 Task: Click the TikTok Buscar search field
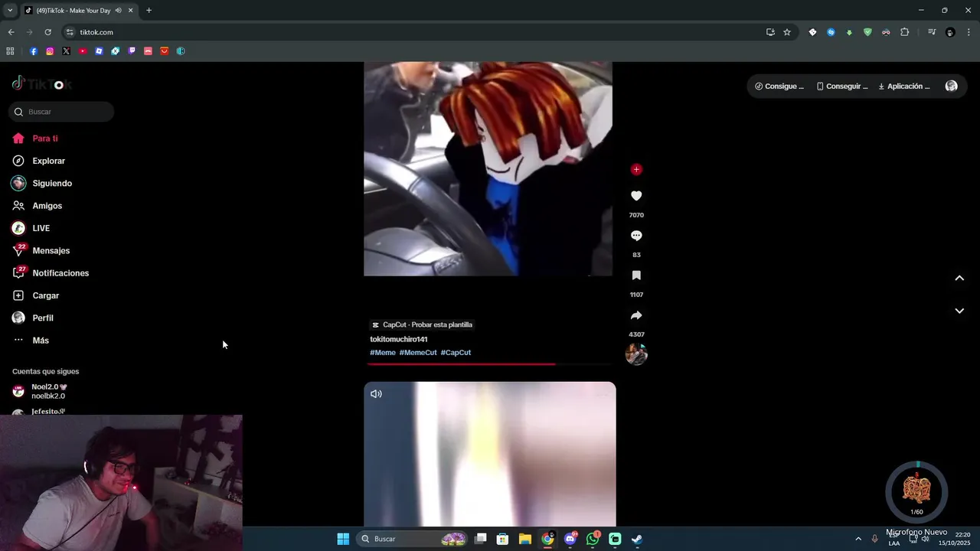tap(62, 112)
